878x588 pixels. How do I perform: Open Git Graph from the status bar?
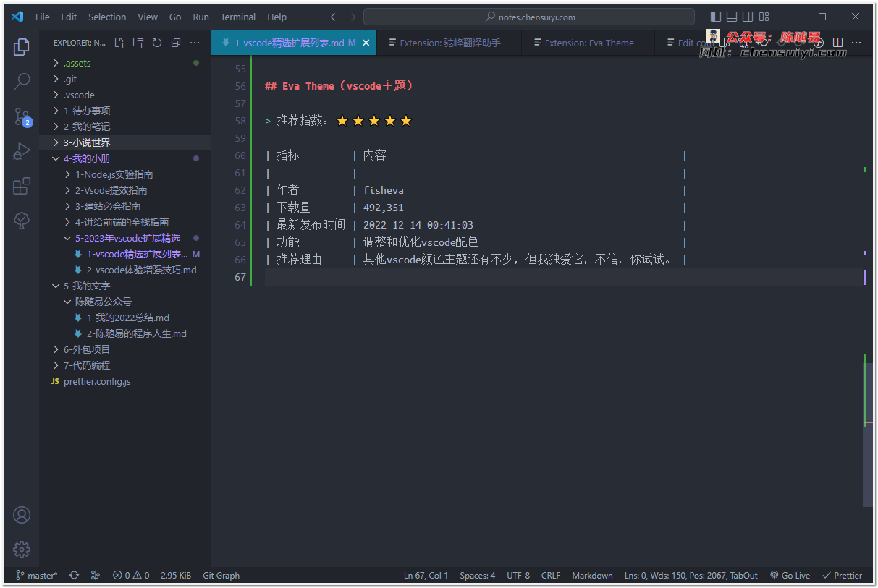coord(221,575)
